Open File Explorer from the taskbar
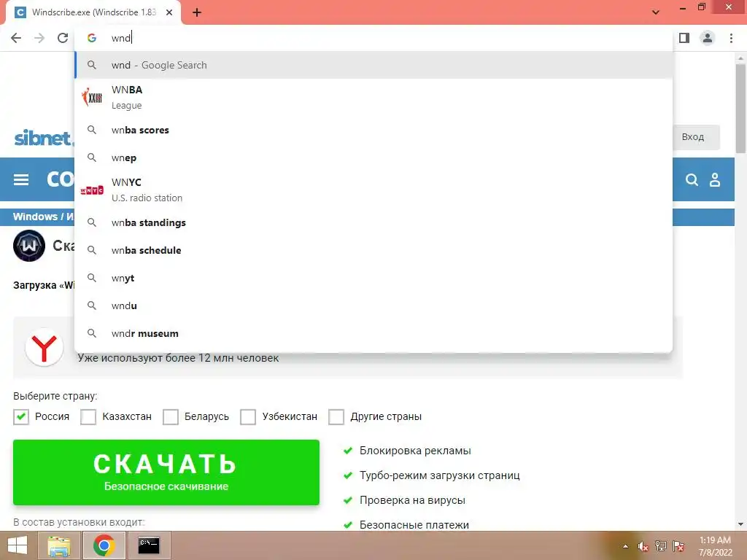This screenshot has width=747, height=560. pos(58,545)
